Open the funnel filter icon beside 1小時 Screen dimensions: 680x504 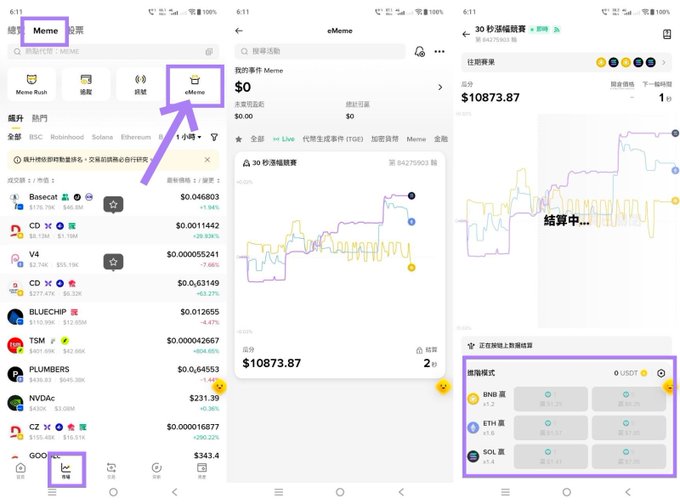214,137
